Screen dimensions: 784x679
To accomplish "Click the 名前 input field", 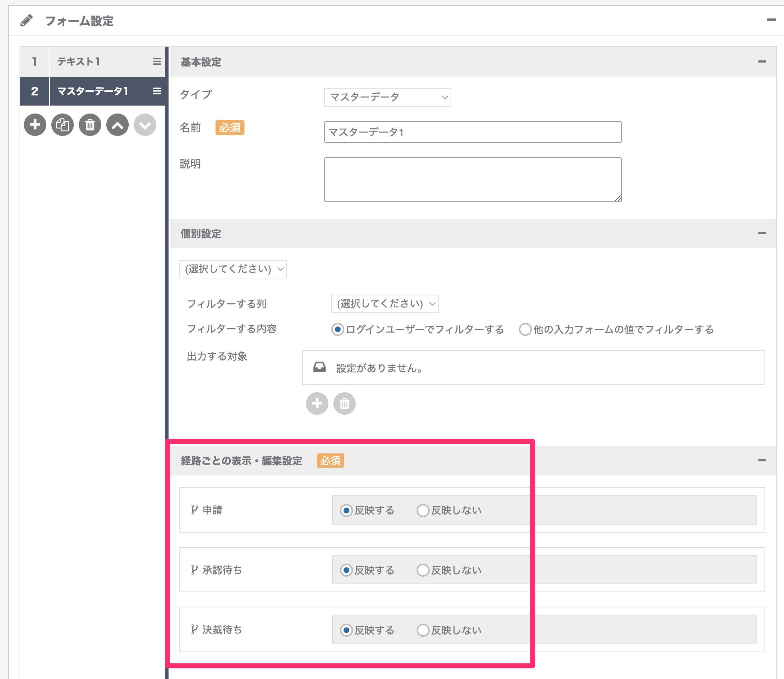I will [473, 132].
